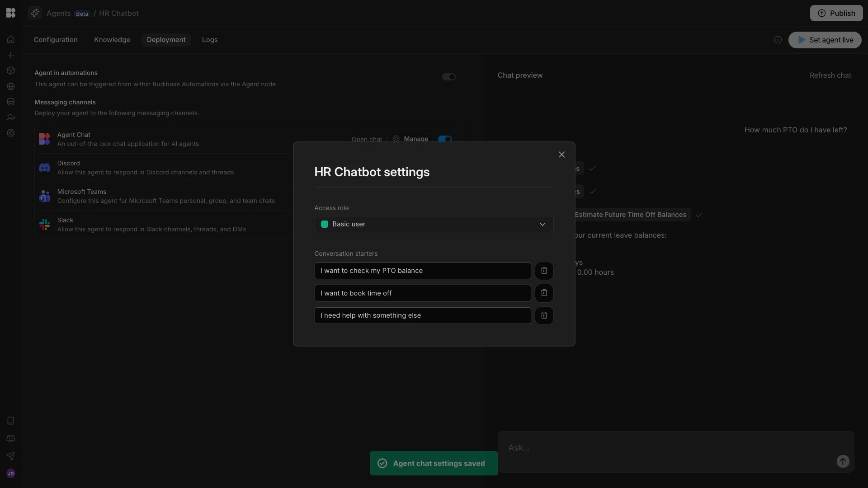The width and height of the screenshot is (868, 488).
Task: Click Refresh chat link
Action: [x=830, y=75]
